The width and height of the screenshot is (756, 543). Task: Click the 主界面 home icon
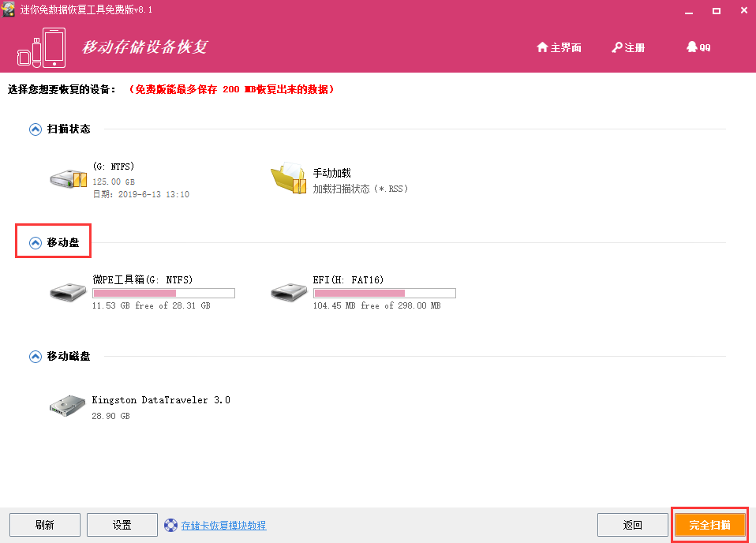click(x=542, y=47)
